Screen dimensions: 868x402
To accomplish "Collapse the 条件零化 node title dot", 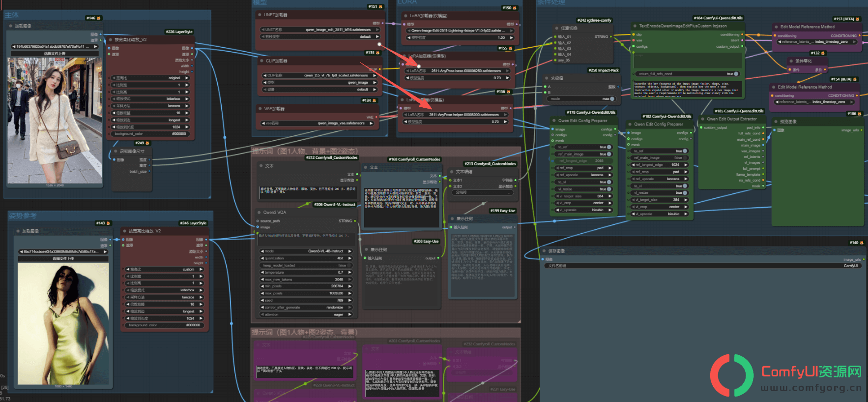I will coord(791,61).
